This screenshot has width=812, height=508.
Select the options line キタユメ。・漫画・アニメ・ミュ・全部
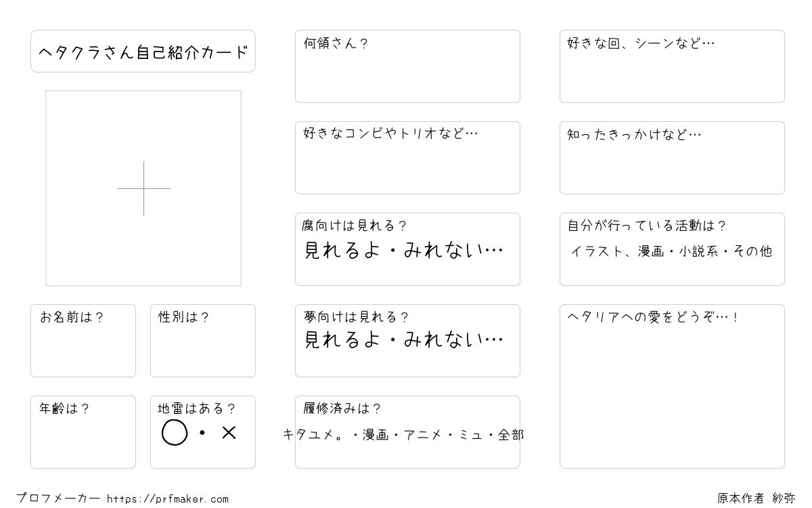403,435
